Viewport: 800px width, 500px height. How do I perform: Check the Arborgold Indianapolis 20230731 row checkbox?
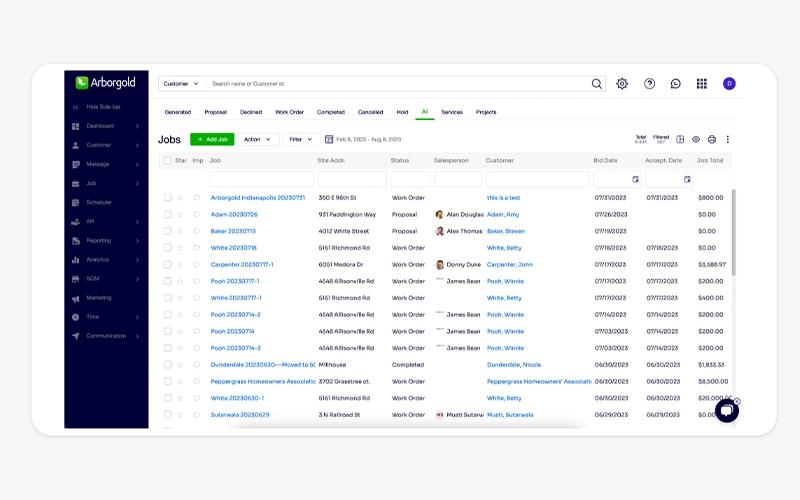click(167, 197)
